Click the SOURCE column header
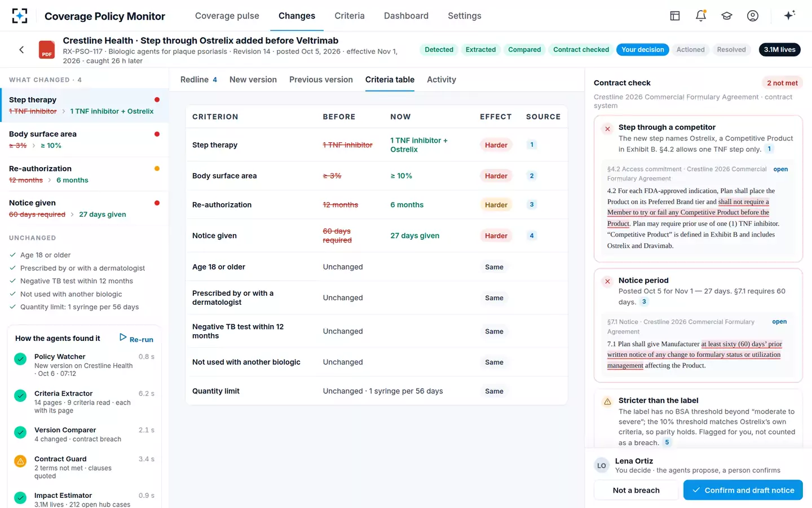 coord(543,117)
